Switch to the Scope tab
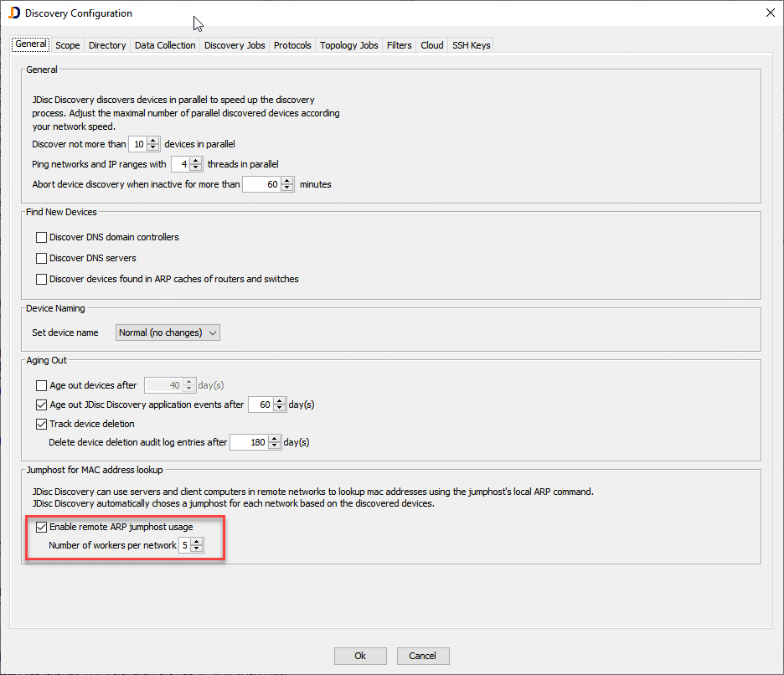Viewport: 784px width, 675px height. point(67,44)
